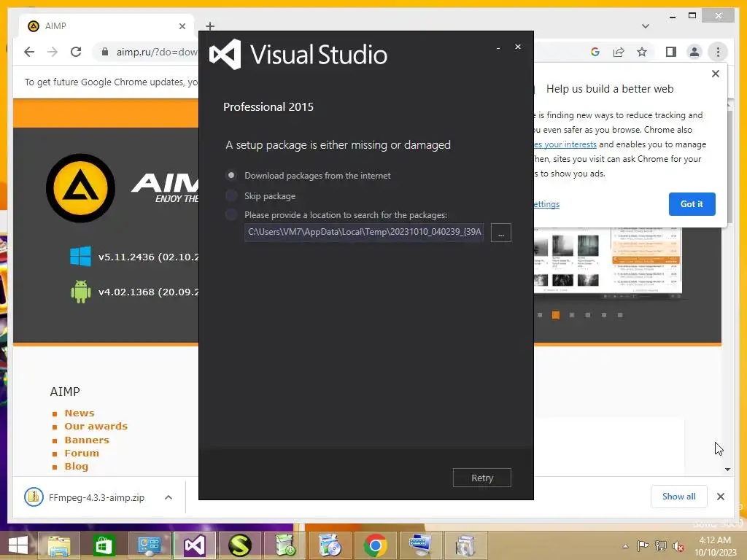Image resolution: width=747 pixels, height=560 pixels.
Task: Click the Google icon in Chrome toolbar
Action: tap(595, 52)
